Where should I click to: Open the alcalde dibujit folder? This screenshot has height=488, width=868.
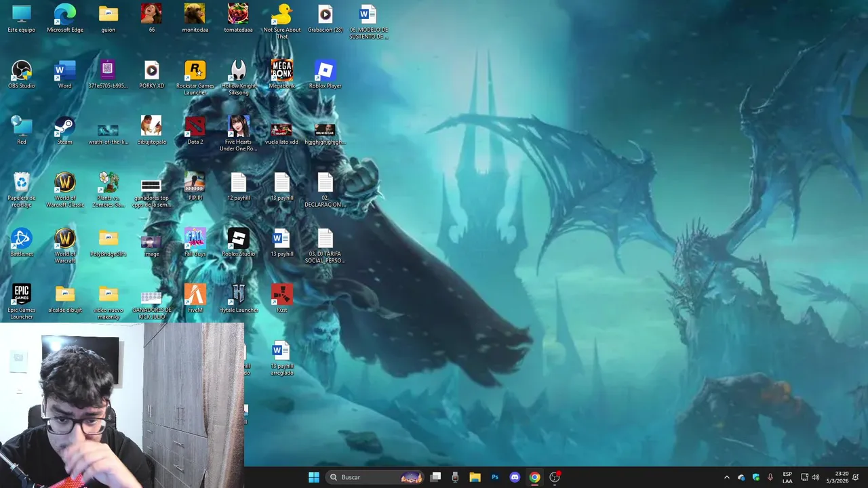pos(65,299)
